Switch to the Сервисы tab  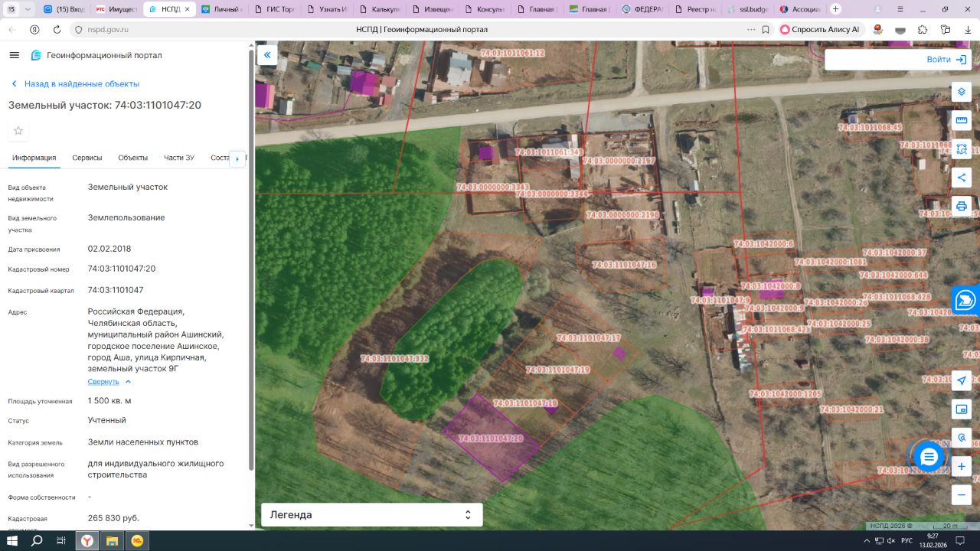(x=87, y=158)
